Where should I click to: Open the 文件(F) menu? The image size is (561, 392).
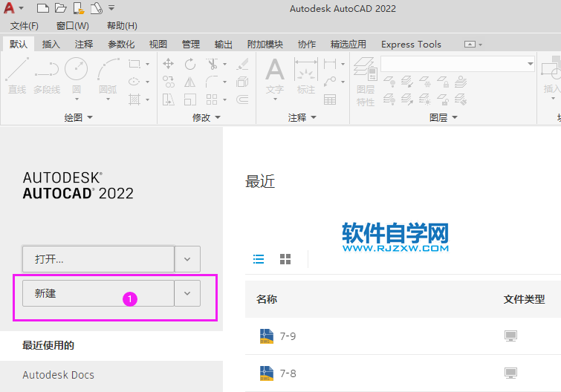point(25,26)
